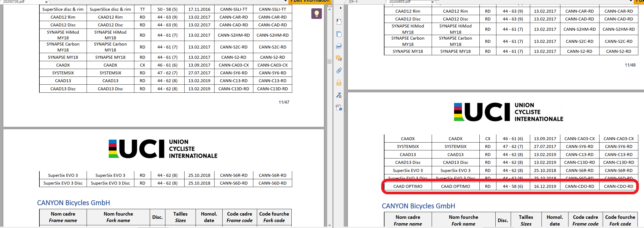This screenshot has width=644, height=228.
Task: Open the Digital Signatures panel icon
Action: click(339, 95)
